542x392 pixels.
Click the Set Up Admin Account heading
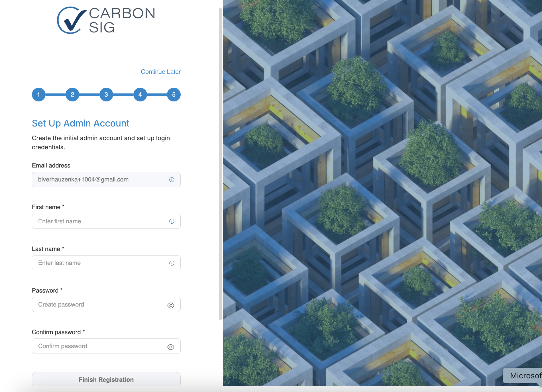pos(81,123)
